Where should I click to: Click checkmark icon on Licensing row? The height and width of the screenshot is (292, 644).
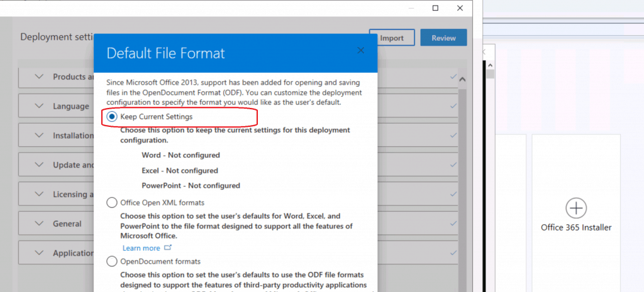click(453, 194)
